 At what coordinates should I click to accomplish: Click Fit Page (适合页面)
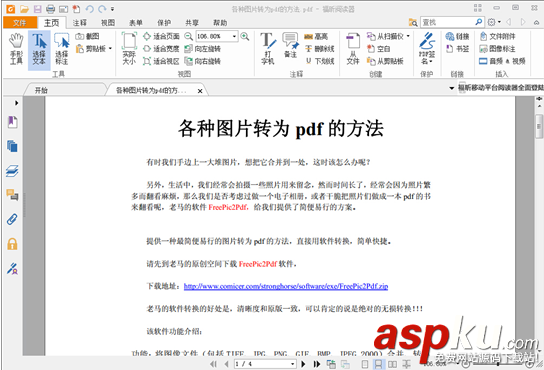(x=161, y=36)
